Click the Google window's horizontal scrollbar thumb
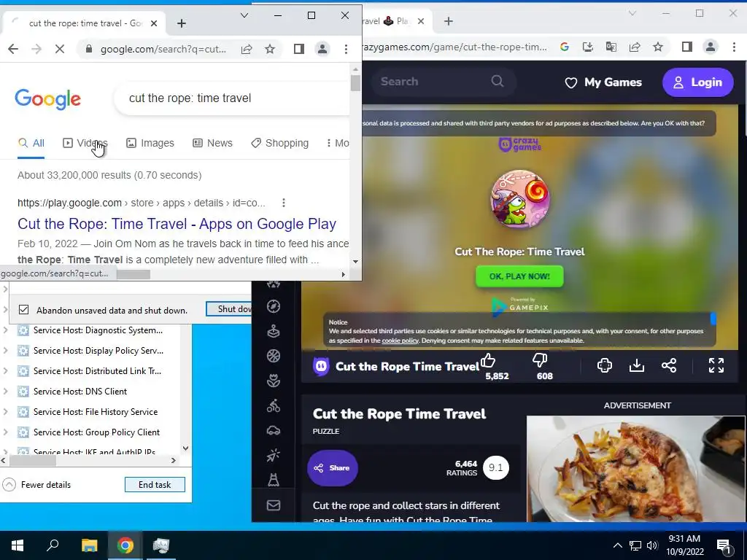Image resolution: width=747 pixels, height=560 pixels. click(x=134, y=274)
